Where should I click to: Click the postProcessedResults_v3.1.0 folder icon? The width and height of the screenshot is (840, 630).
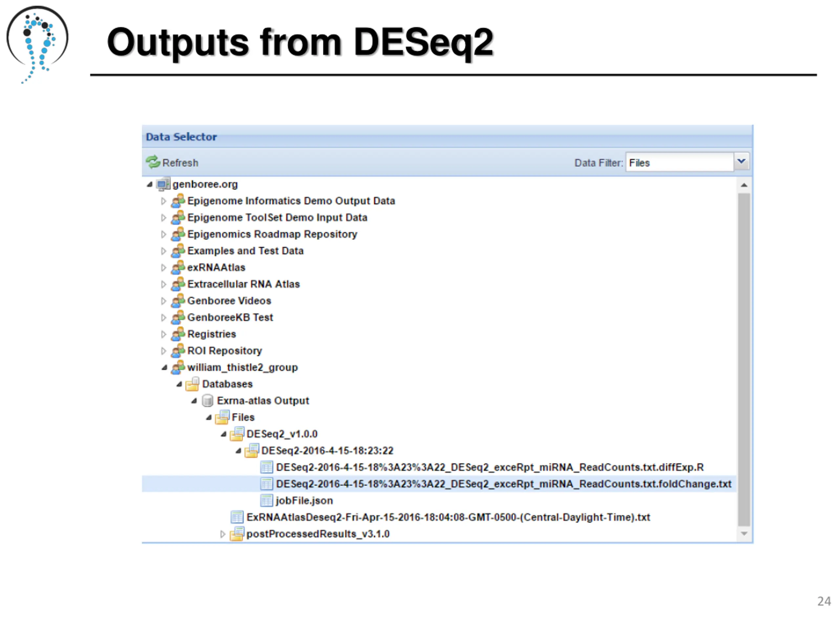coord(237,534)
